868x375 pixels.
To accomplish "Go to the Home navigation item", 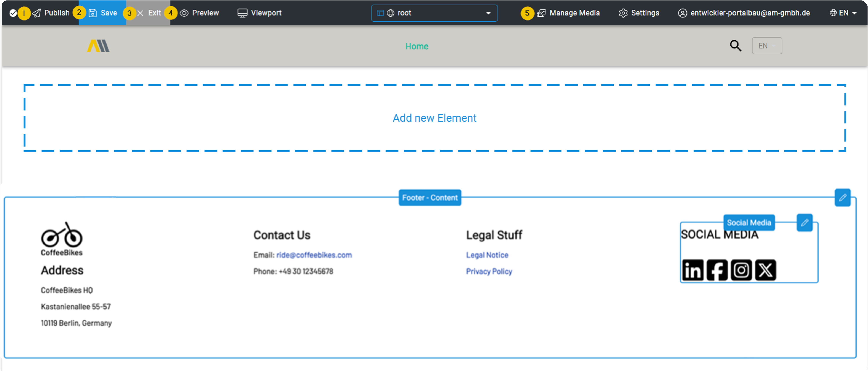I will [416, 46].
